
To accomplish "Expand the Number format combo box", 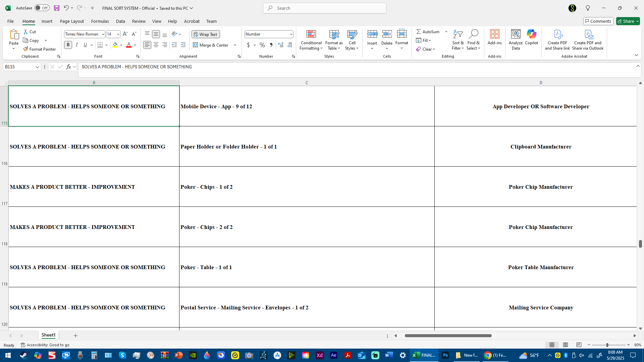I will (291, 34).
